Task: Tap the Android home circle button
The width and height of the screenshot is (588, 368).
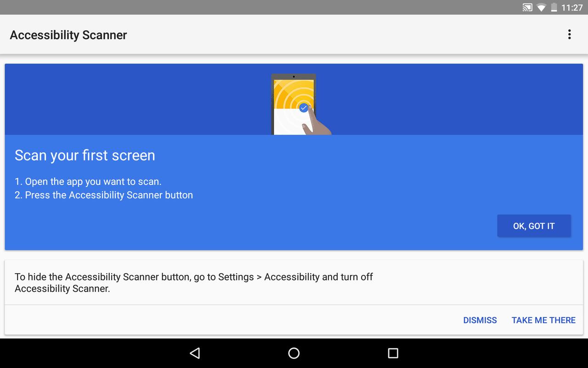Action: (294, 353)
